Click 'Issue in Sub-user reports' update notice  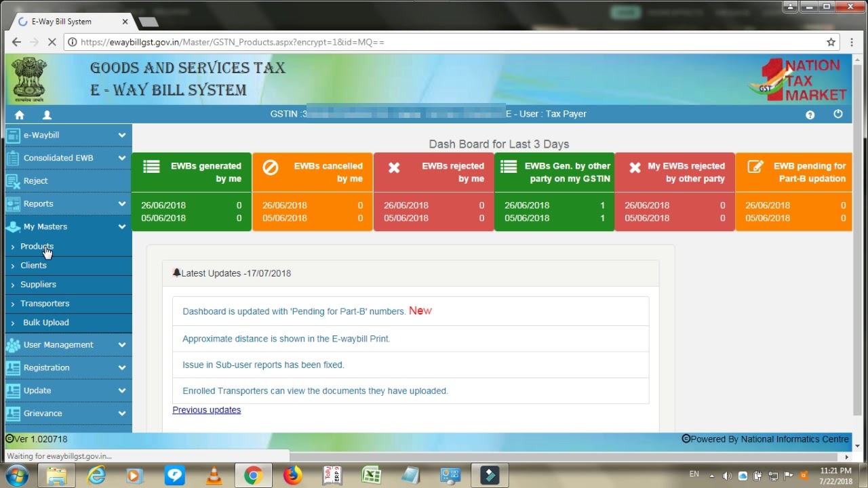pyautogui.click(x=263, y=365)
